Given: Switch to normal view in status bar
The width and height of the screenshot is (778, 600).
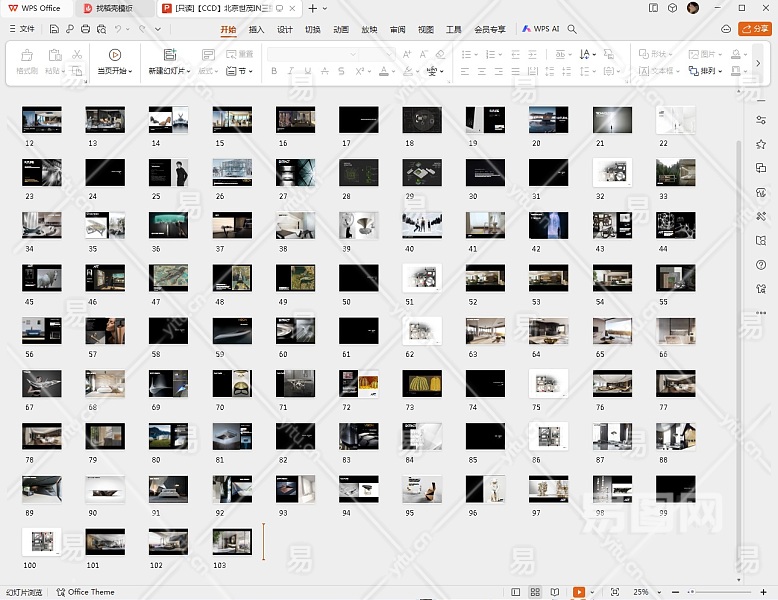Looking at the screenshot, I should click(516, 592).
